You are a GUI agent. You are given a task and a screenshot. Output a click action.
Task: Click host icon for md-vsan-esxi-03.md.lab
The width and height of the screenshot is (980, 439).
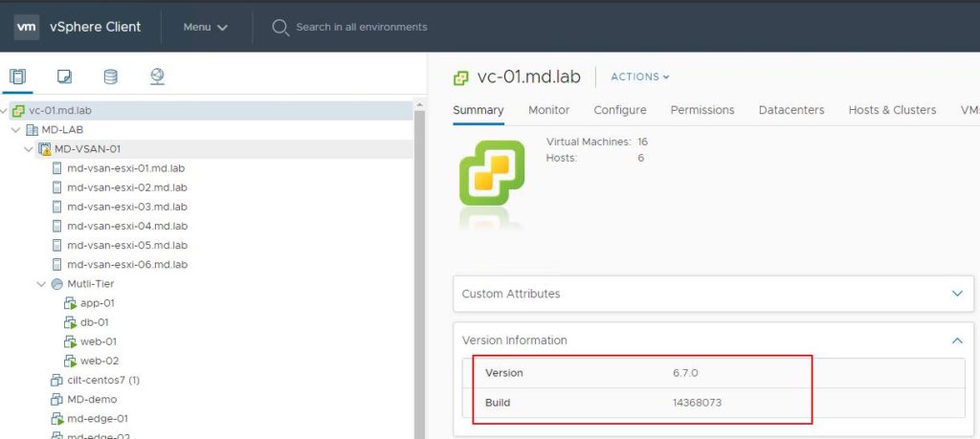click(57, 207)
